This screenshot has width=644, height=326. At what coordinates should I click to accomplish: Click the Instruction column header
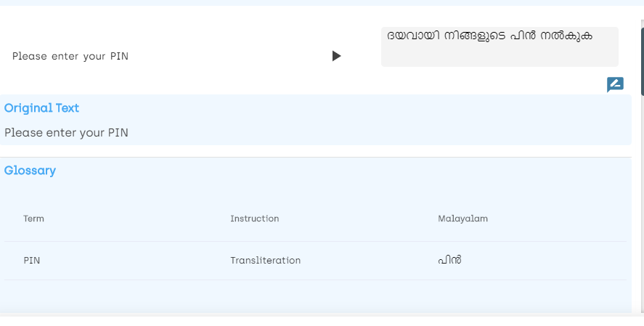254,219
